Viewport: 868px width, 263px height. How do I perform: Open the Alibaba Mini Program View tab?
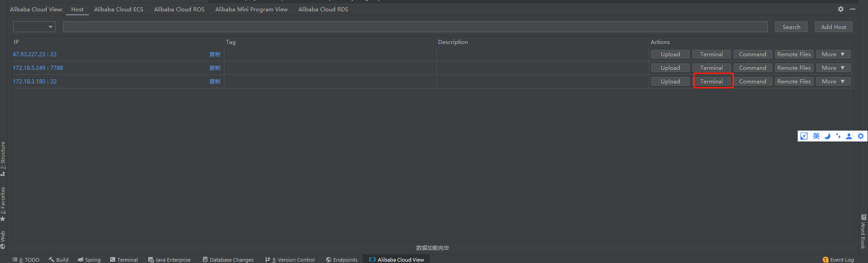251,10
